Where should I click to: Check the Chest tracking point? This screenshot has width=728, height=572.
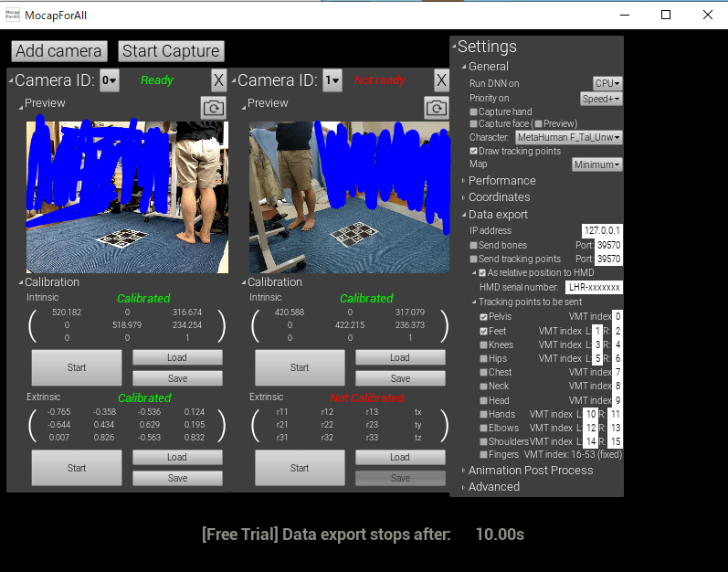click(484, 373)
